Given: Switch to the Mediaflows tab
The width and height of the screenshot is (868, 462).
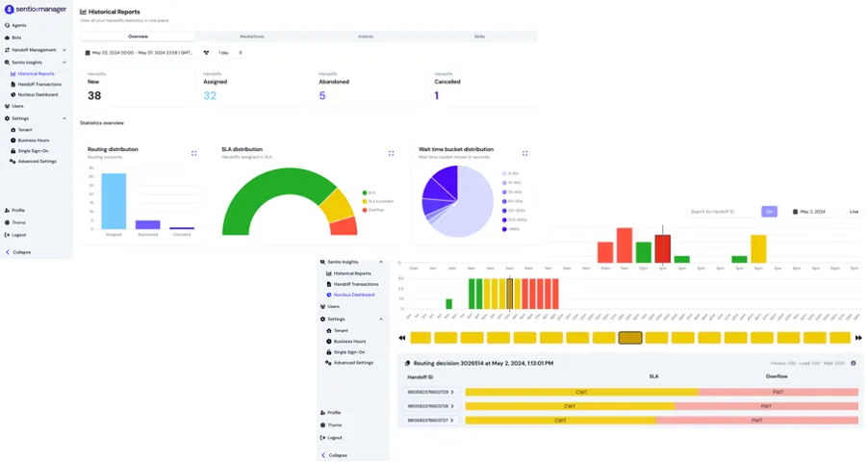Looking at the screenshot, I should [252, 37].
